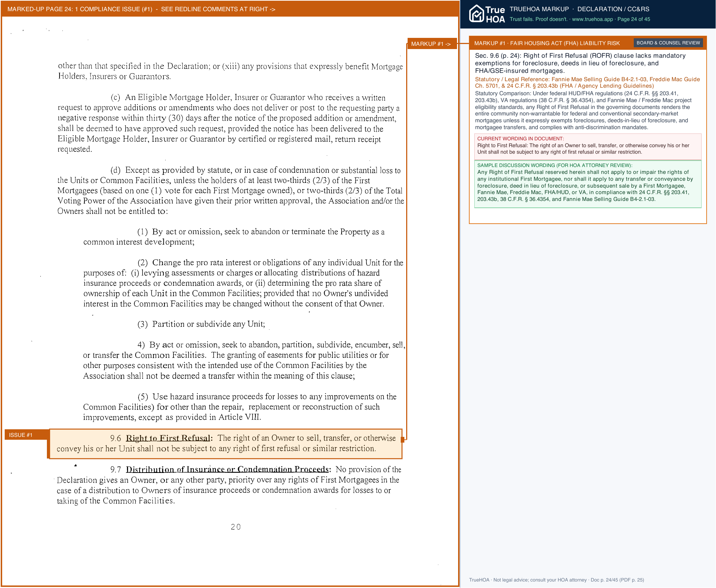Click item (2) Change the pro rata interest

tap(243, 283)
